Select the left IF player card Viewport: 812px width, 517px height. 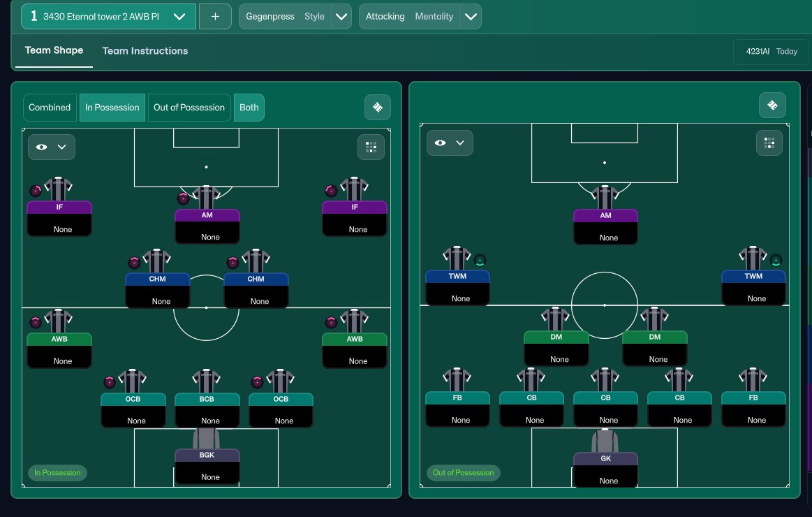59,218
